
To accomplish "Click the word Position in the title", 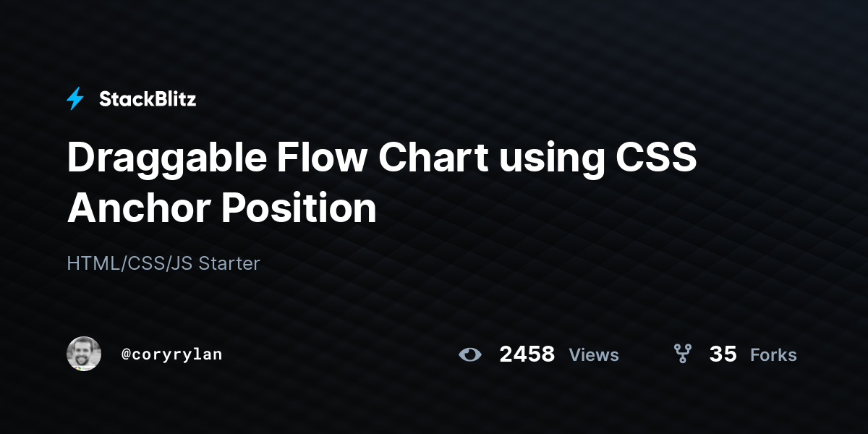I will click(299, 208).
